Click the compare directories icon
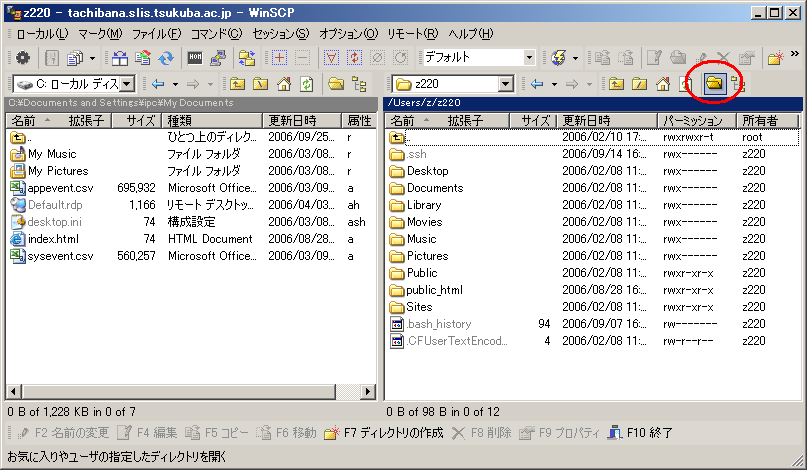This screenshot has height=470, width=807. (x=120, y=58)
